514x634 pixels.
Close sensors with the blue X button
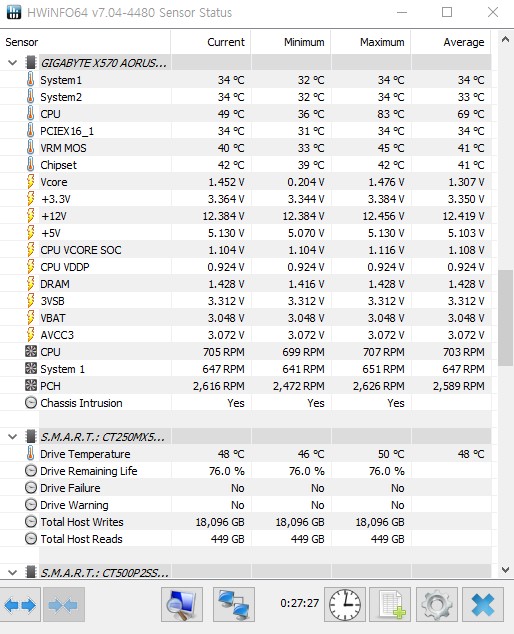483,605
